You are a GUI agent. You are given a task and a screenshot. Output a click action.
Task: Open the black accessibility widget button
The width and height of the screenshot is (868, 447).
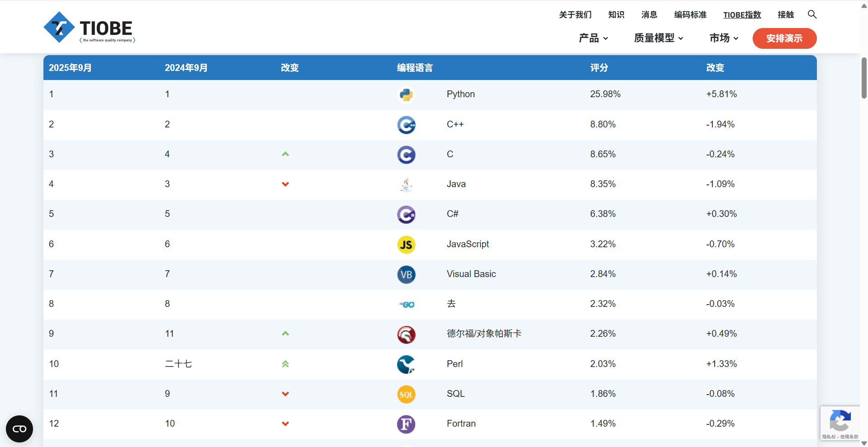(x=19, y=428)
